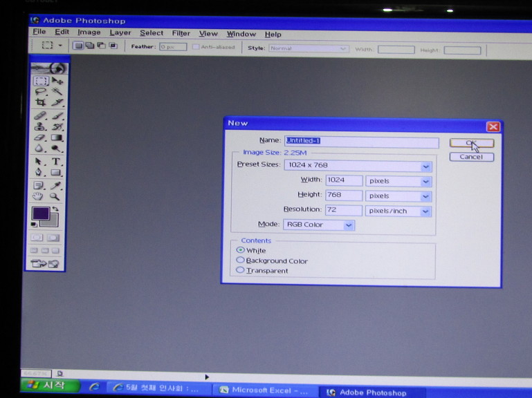The height and width of the screenshot is (398, 532).
Task: Choose Subtract from Selection mode icon
Action: tap(101, 45)
